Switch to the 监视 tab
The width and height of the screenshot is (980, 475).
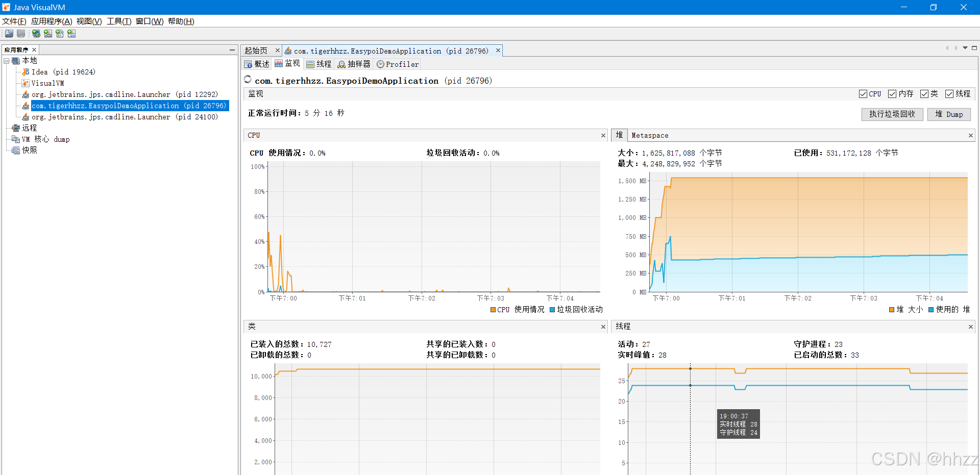(x=287, y=64)
